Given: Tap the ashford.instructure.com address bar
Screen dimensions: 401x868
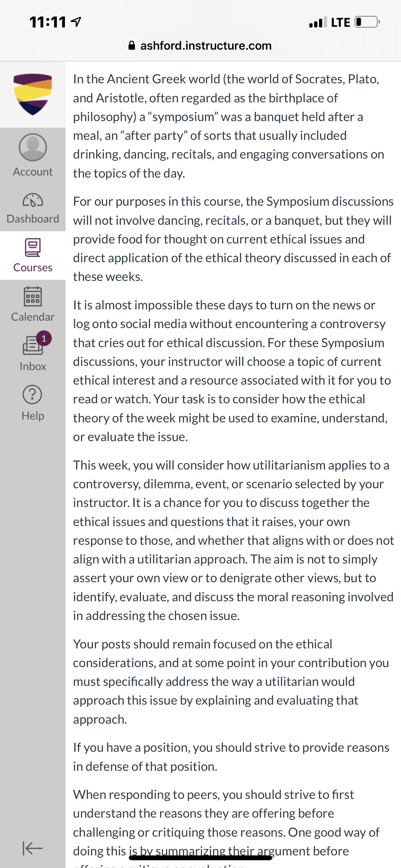Looking at the screenshot, I should coord(200,46).
